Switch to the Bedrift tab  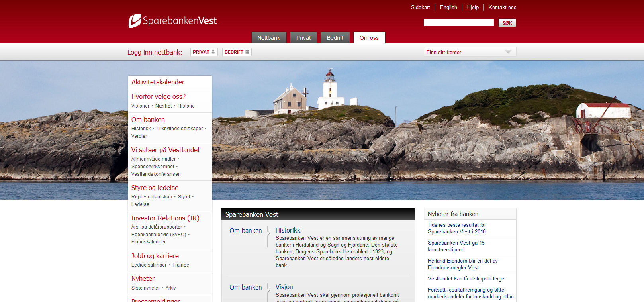pyautogui.click(x=335, y=38)
